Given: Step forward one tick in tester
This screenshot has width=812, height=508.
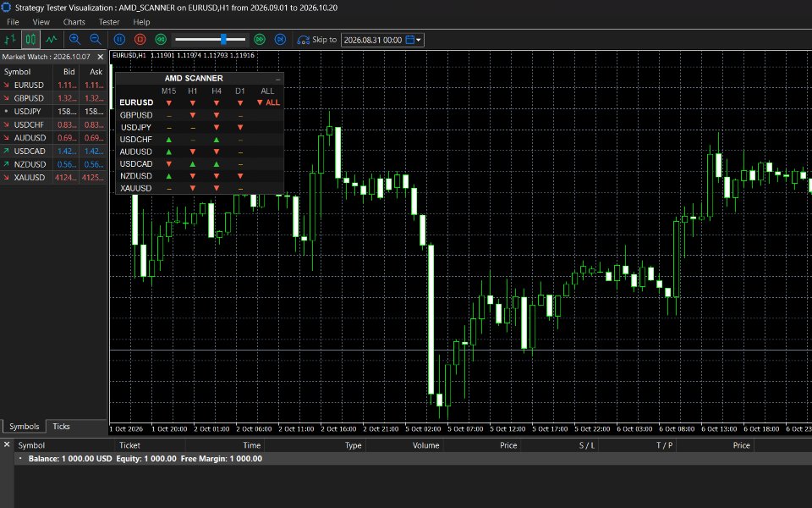Looking at the screenshot, I should pyautogui.click(x=280, y=40).
